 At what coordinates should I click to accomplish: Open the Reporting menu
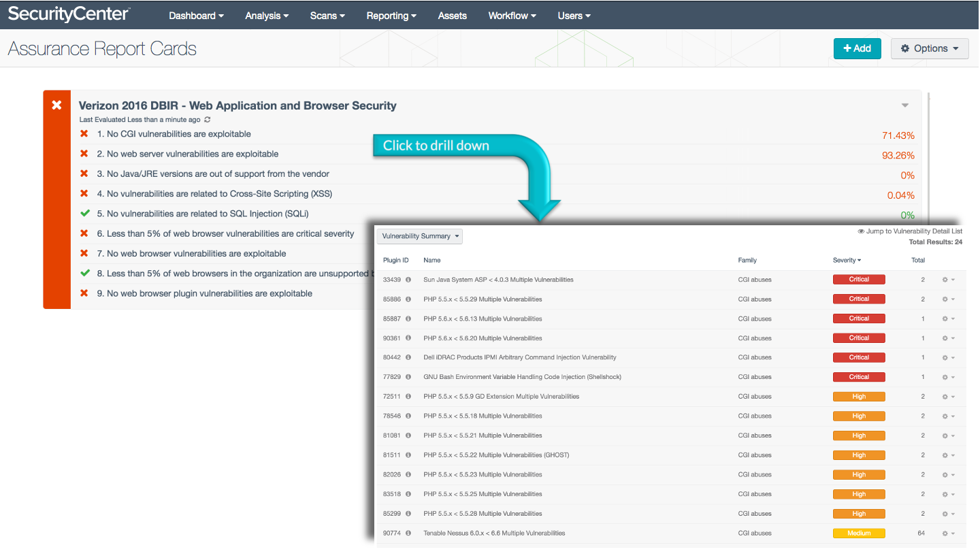(391, 16)
